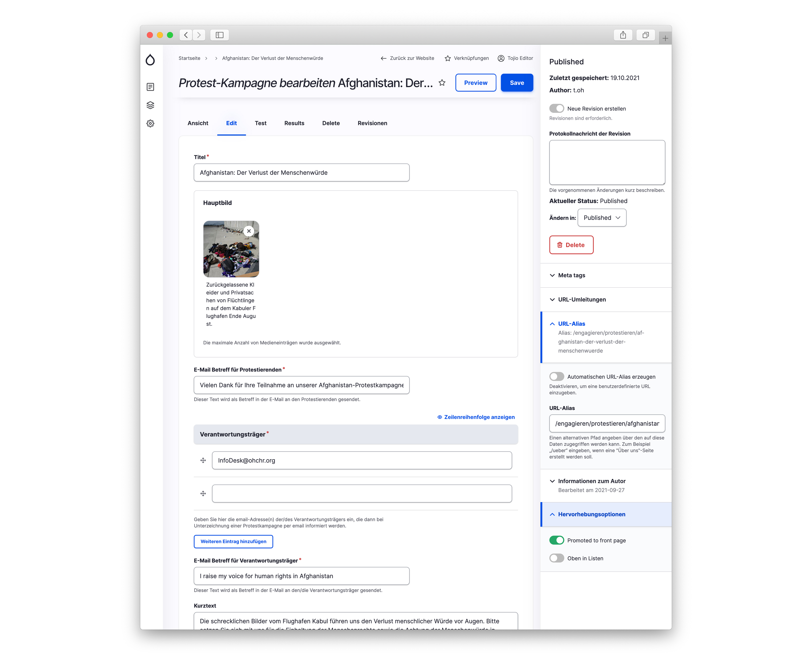Open the Delete tab

tap(331, 123)
